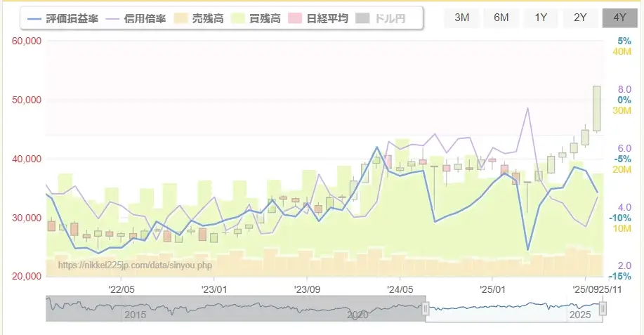Viewport: 644px width, 335px height.
Task: Click the 評価損益率 lowest dip after '25/01
Action: coord(527,249)
